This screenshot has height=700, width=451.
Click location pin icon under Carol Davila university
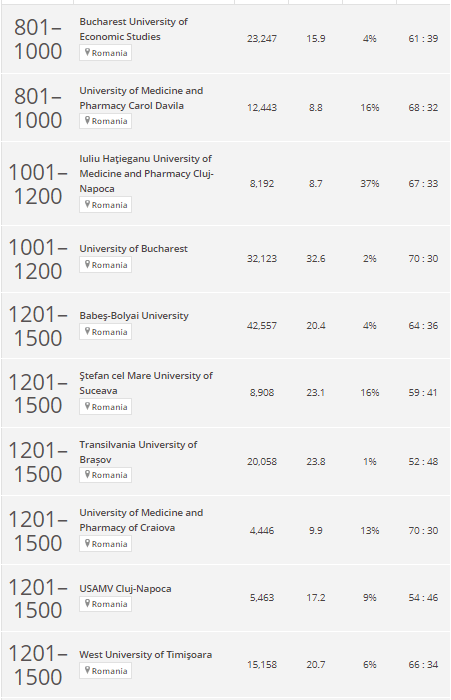pos(88,121)
